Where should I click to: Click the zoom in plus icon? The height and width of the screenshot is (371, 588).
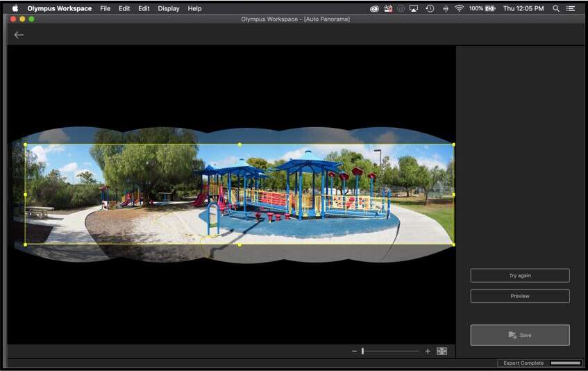click(428, 352)
